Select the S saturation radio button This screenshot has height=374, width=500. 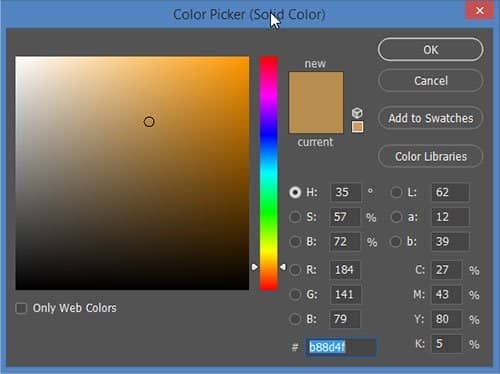tap(295, 217)
